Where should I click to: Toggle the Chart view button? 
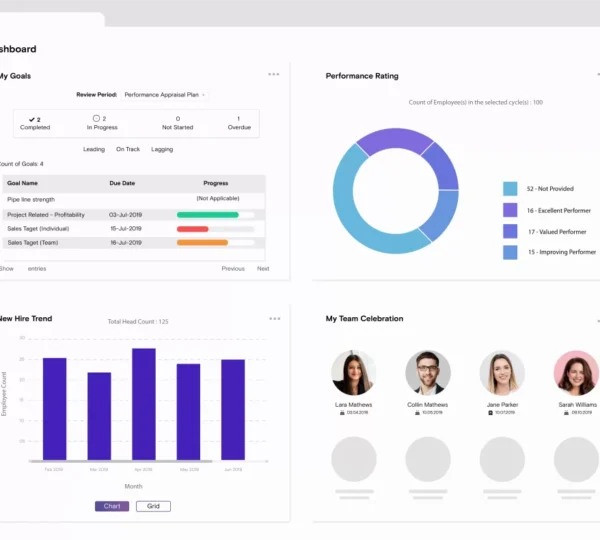pos(112,506)
